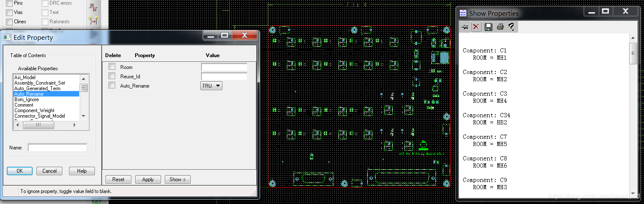
Task: Select Bom_Ignore from the property list
Action: [26, 99]
